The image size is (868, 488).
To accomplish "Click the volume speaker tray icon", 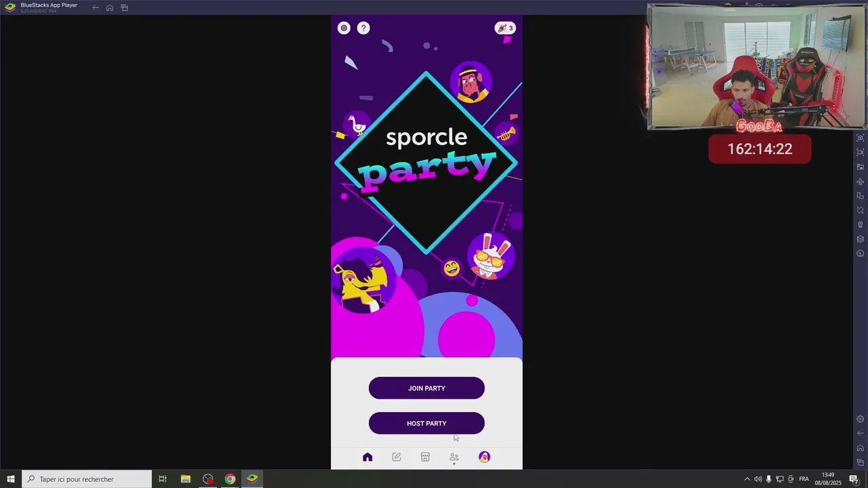I will point(758,479).
